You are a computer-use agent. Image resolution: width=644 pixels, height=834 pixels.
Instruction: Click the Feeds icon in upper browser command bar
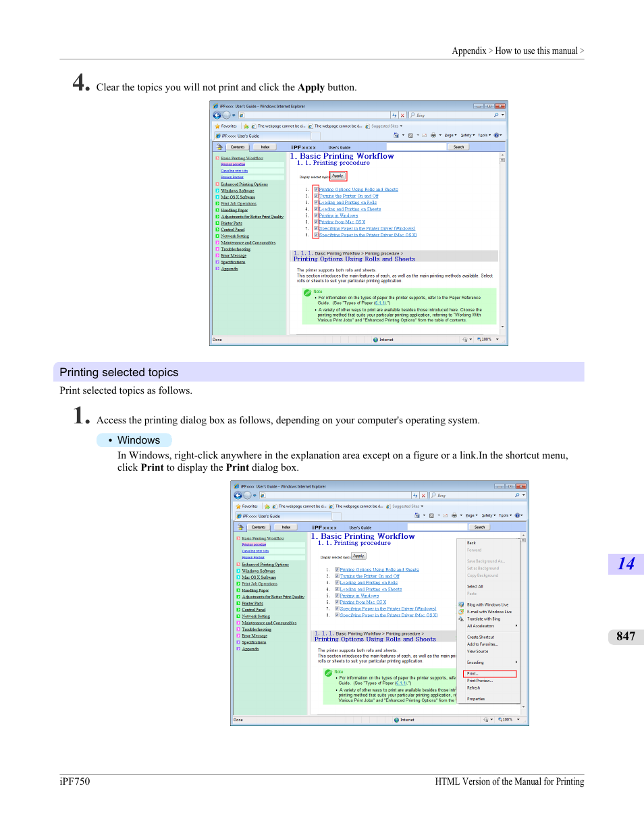click(410, 135)
